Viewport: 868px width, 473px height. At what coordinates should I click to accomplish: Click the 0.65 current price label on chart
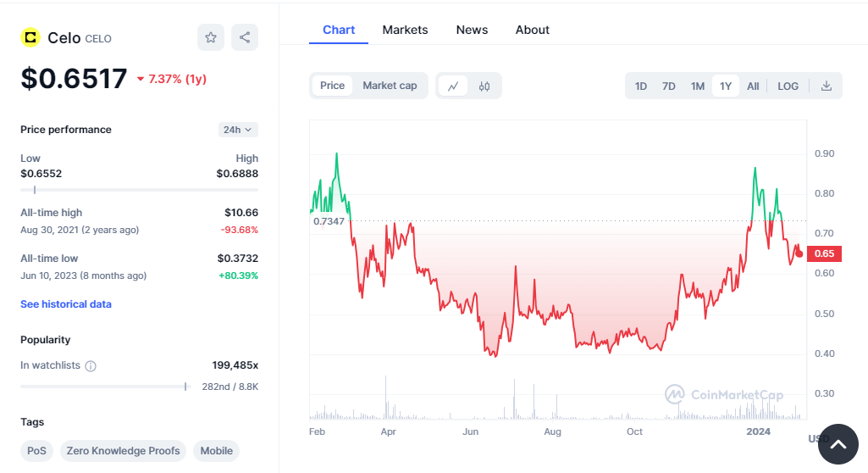click(x=823, y=253)
